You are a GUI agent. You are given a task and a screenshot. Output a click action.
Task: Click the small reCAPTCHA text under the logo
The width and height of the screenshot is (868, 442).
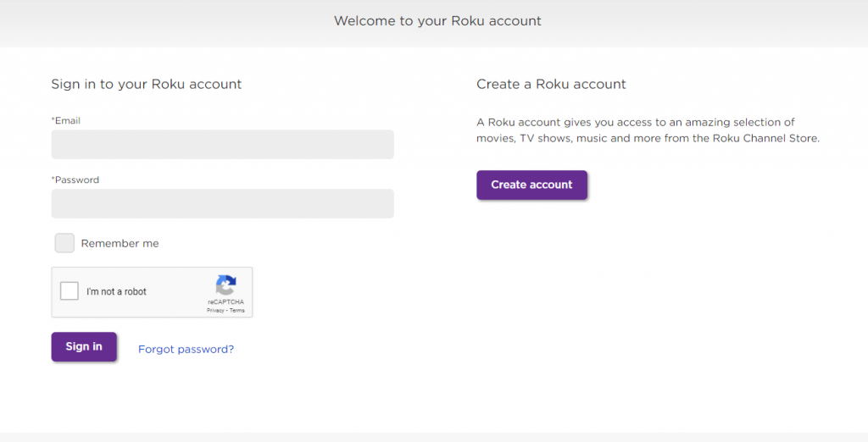coord(225,302)
